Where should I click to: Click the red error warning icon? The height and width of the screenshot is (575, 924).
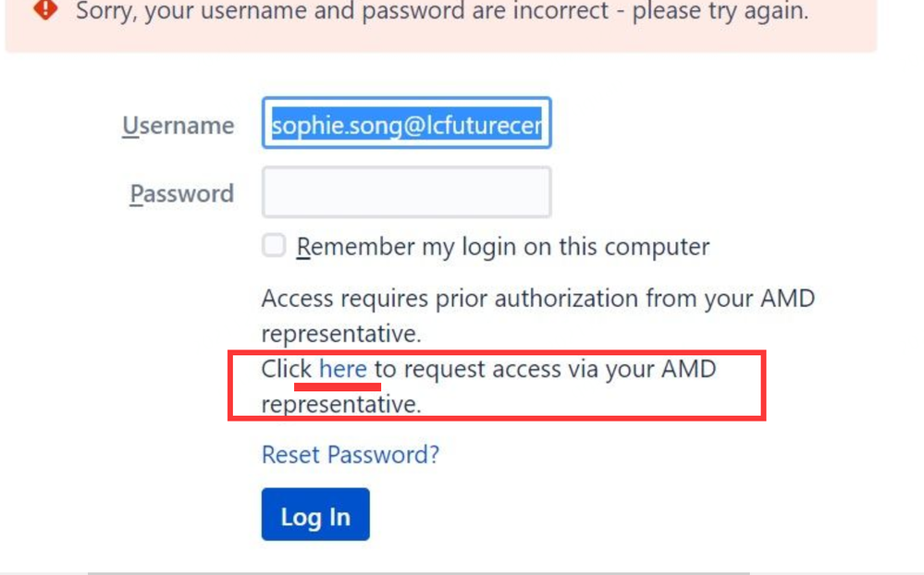point(45,9)
